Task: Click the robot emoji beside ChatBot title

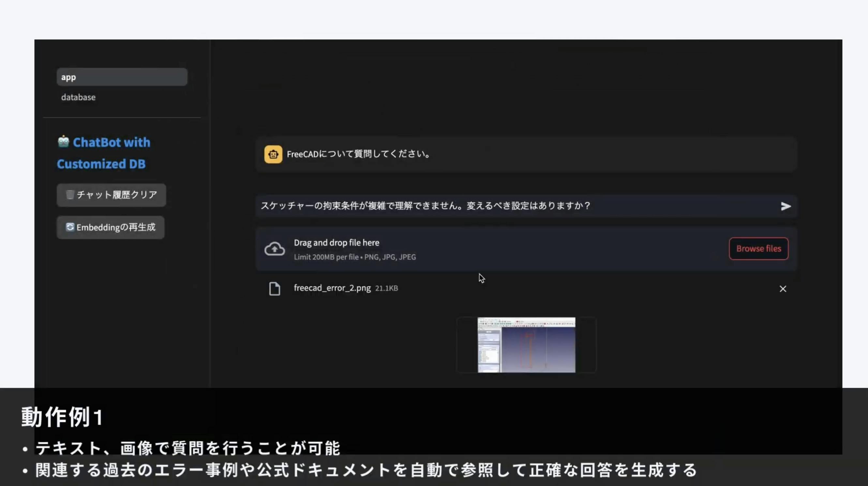Action: [63, 142]
